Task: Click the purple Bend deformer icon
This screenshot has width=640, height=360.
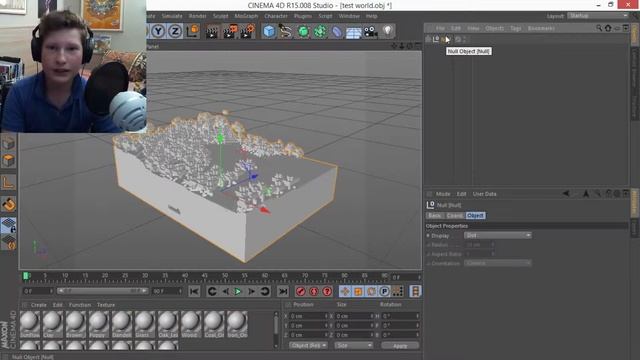Action: point(337,31)
